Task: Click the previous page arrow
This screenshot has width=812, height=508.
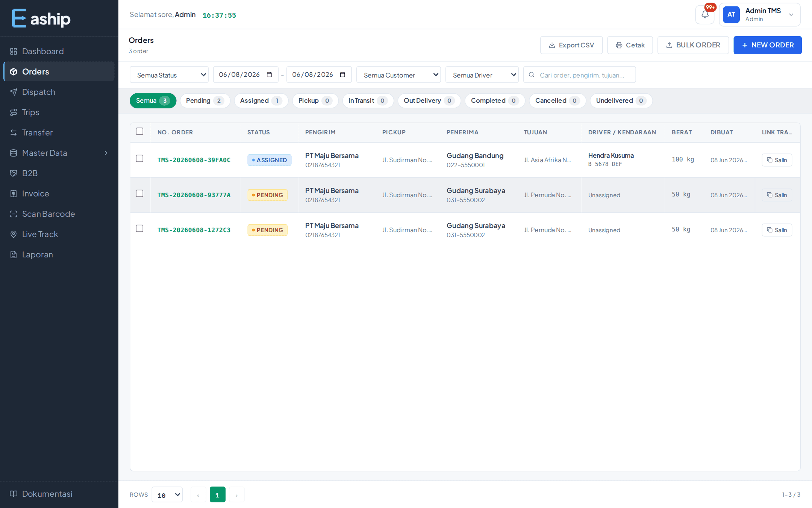Action: coord(198,494)
